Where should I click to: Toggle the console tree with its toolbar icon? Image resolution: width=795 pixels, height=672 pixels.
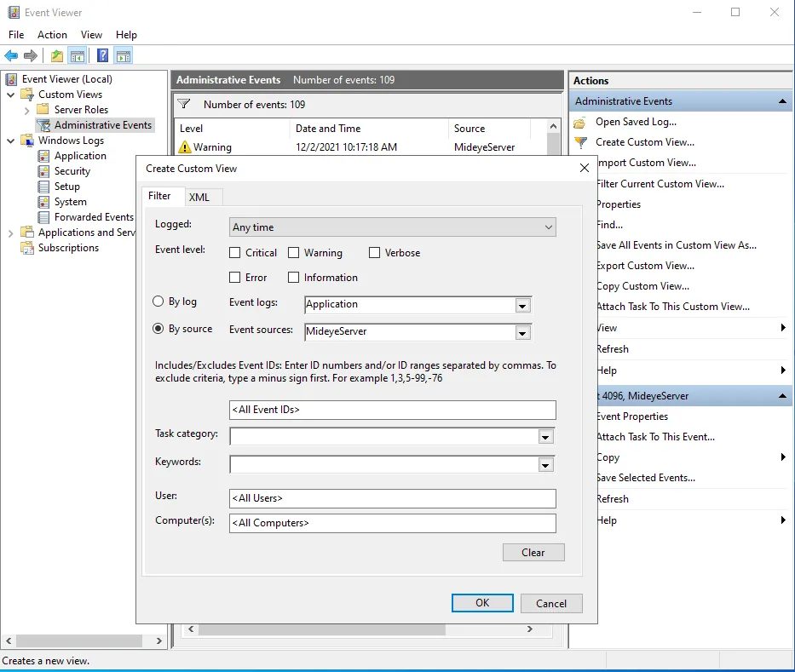(76, 55)
